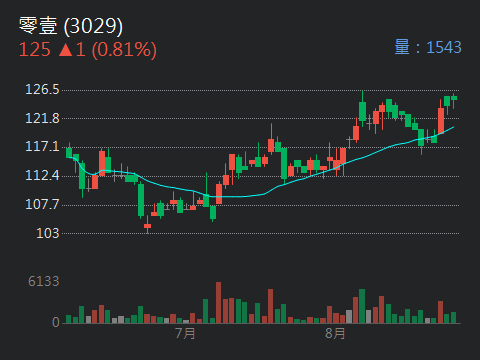Click the 112.4 price axis label
This screenshot has width=480, height=360.
[42, 175]
